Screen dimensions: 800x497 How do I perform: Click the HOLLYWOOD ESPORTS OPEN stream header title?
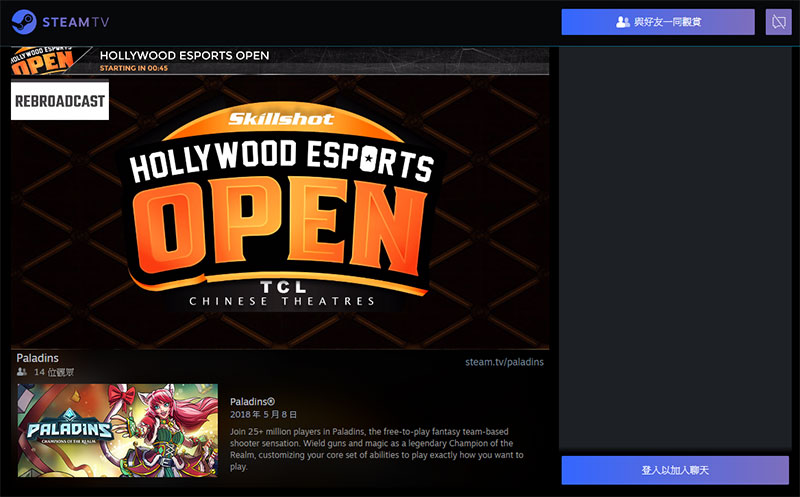coord(184,55)
